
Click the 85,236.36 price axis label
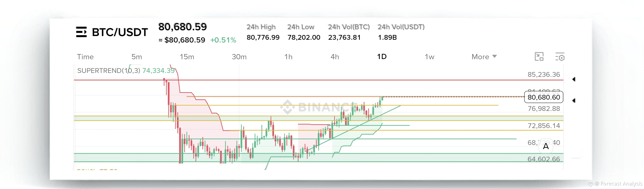click(x=544, y=74)
